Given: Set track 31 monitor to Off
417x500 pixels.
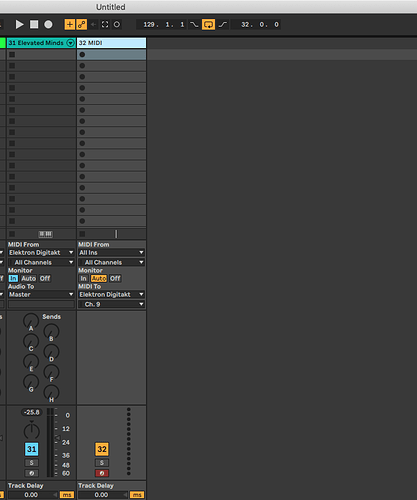Looking at the screenshot, I should coord(45,278).
